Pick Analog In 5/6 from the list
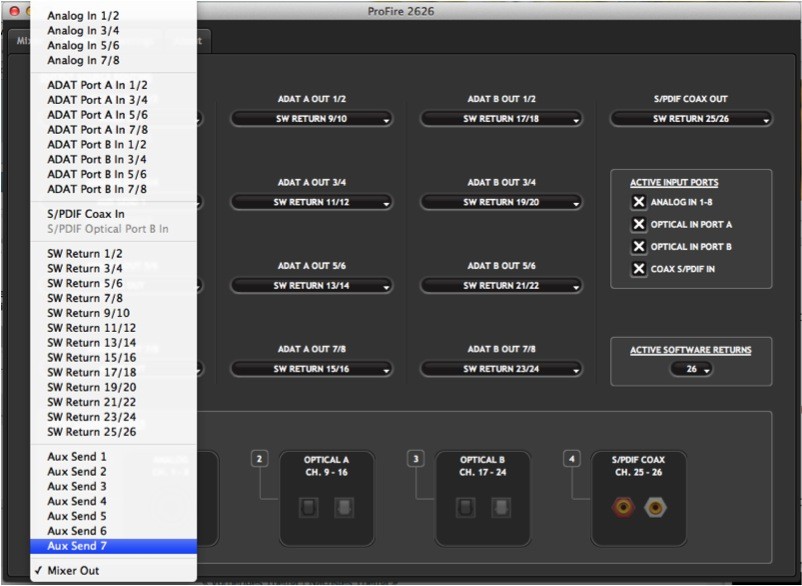The image size is (802, 586). tap(114, 46)
